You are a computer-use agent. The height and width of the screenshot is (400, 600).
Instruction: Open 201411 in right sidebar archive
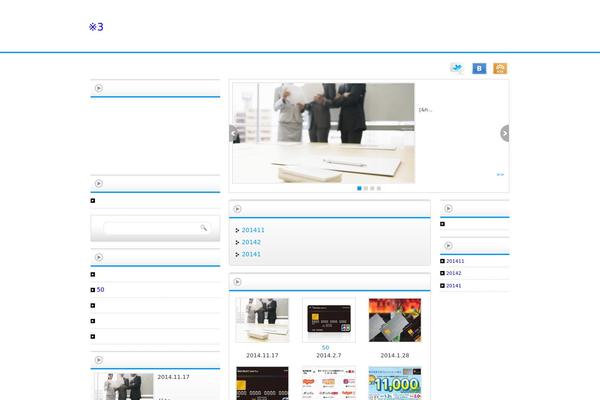click(455, 261)
